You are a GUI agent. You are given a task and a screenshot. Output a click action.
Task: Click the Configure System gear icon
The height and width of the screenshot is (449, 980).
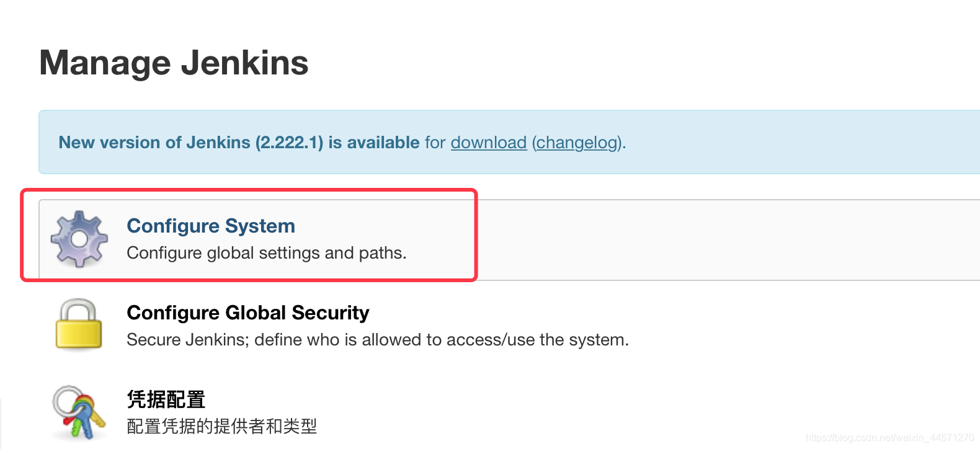click(79, 239)
